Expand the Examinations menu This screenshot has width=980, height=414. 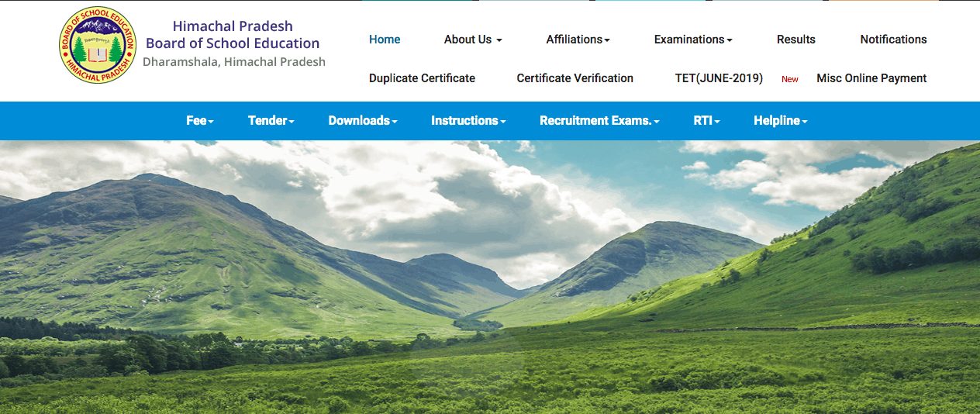click(x=692, y=40)
